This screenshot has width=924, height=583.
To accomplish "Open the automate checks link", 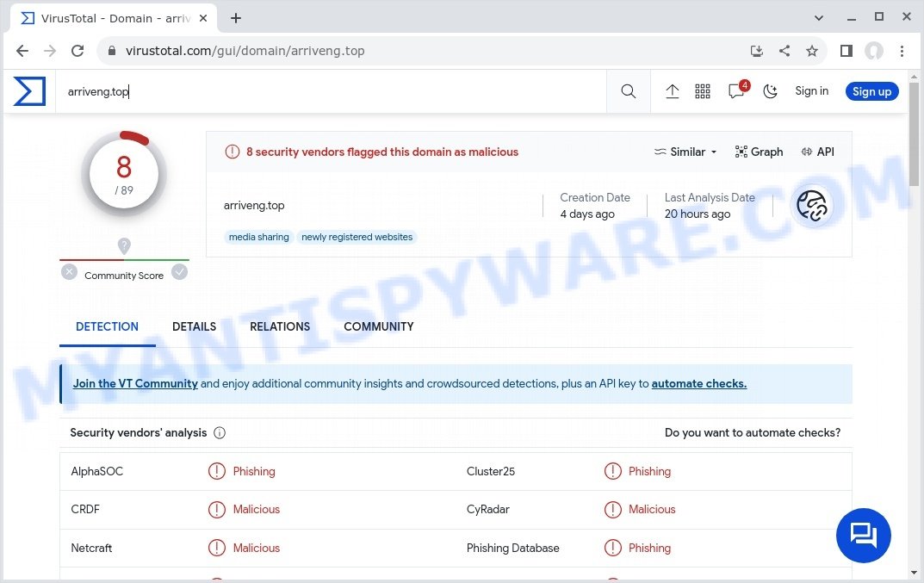I will tap(699, 384).
